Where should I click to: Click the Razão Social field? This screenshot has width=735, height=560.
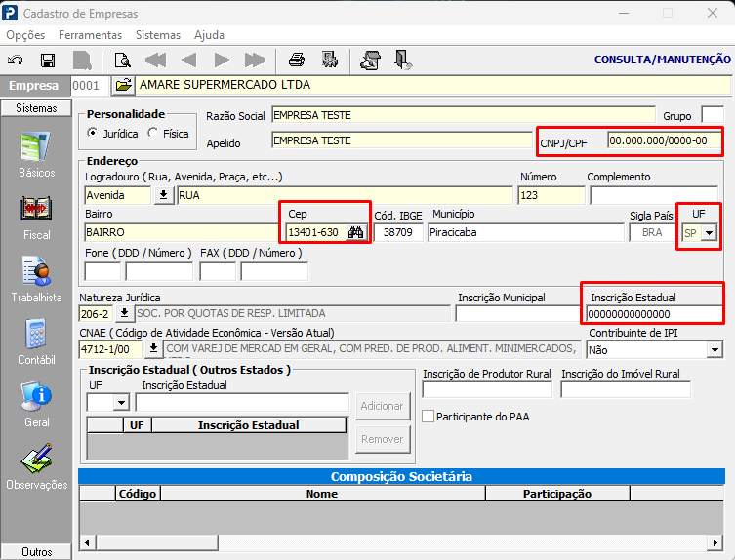(x=463, y=115)
